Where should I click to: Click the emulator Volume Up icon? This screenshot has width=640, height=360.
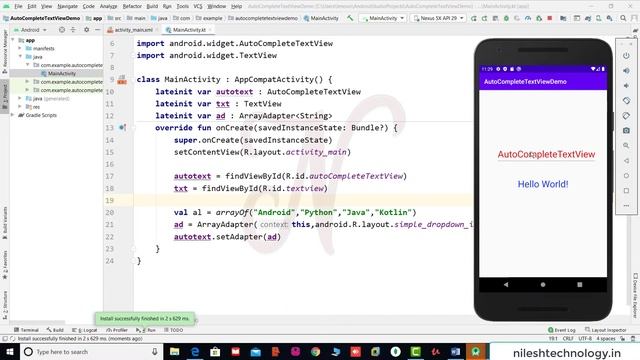626,71
